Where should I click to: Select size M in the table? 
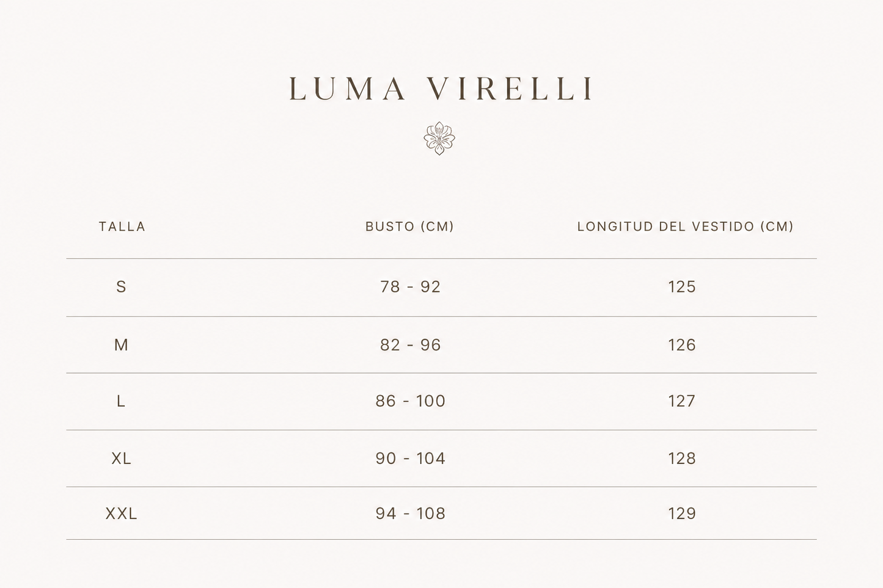tap(121, 345)
